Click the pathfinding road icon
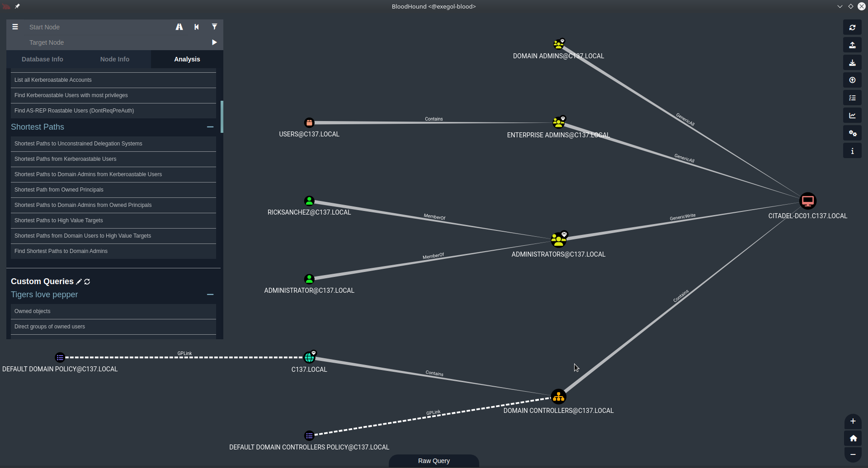The image size is (868, 468). pyautogui.click(x=179, y=27)
